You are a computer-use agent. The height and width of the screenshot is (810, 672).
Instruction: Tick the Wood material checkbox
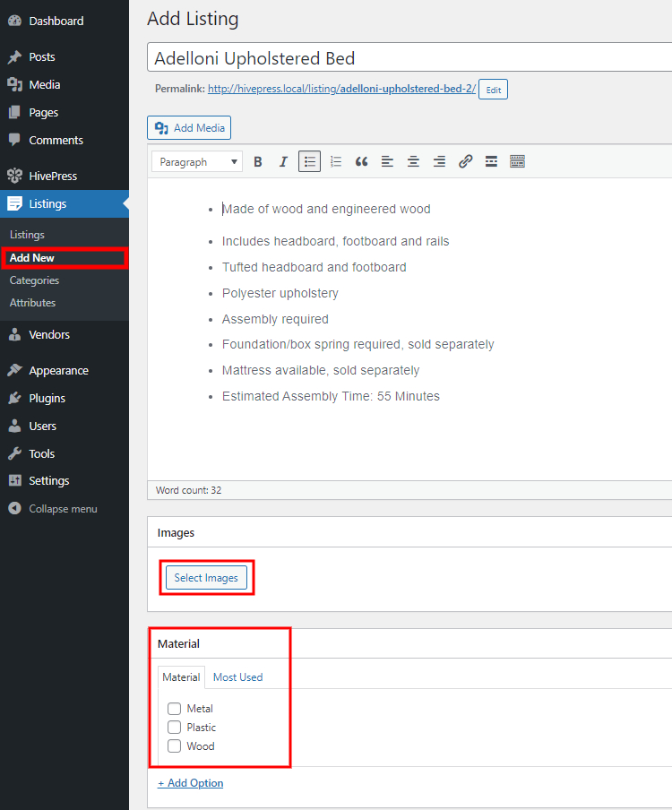[x=175, y=746]
